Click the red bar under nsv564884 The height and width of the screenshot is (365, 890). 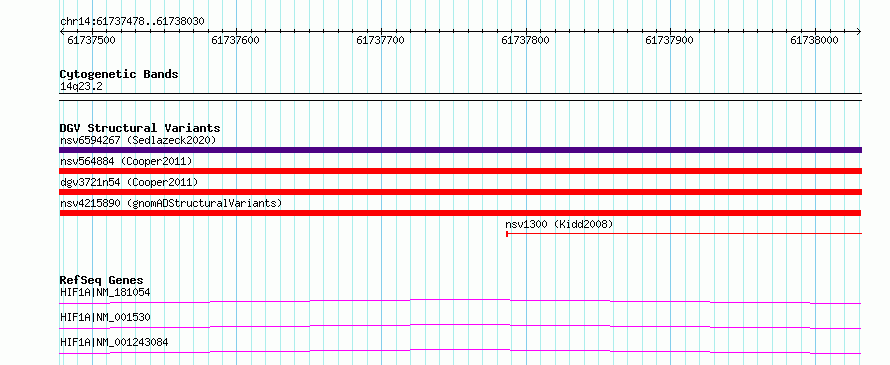(x=460, y=171)
